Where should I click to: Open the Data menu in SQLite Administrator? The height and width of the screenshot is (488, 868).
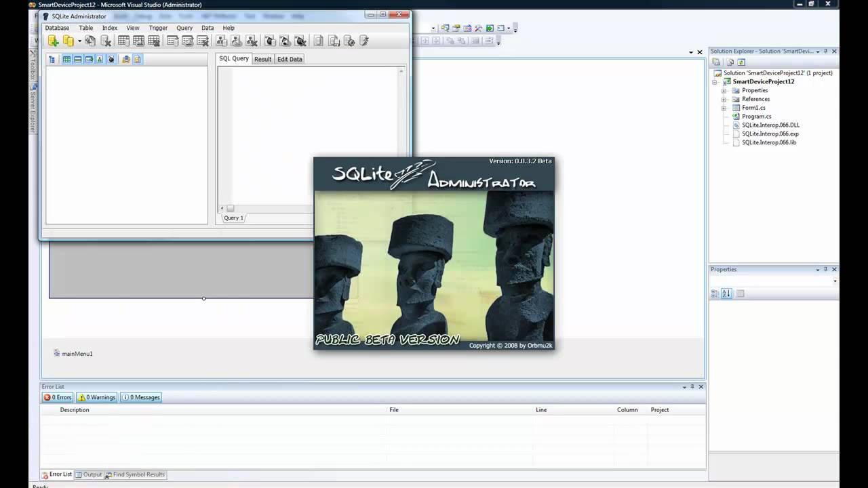(208, 28)
